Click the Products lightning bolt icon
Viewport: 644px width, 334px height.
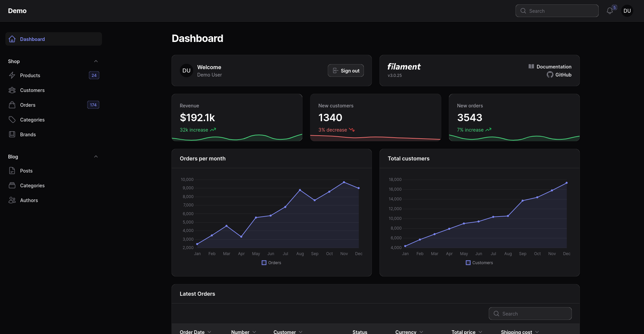point(12,76)
